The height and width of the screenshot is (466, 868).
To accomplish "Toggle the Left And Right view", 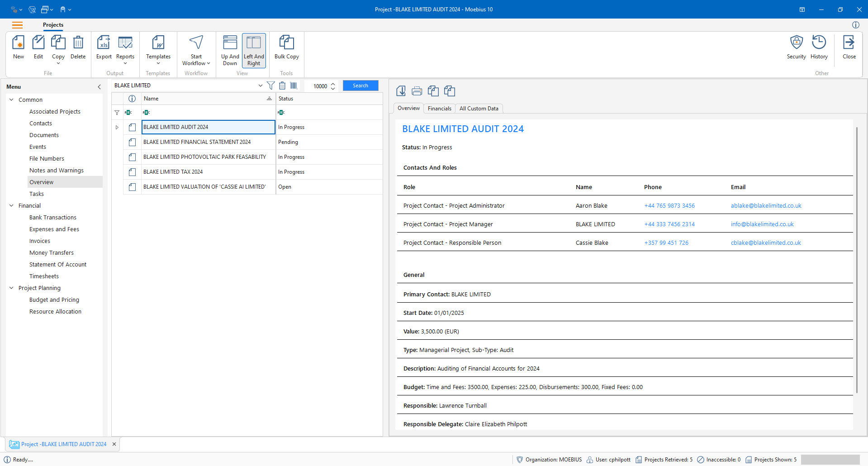I will pos(254,50).
